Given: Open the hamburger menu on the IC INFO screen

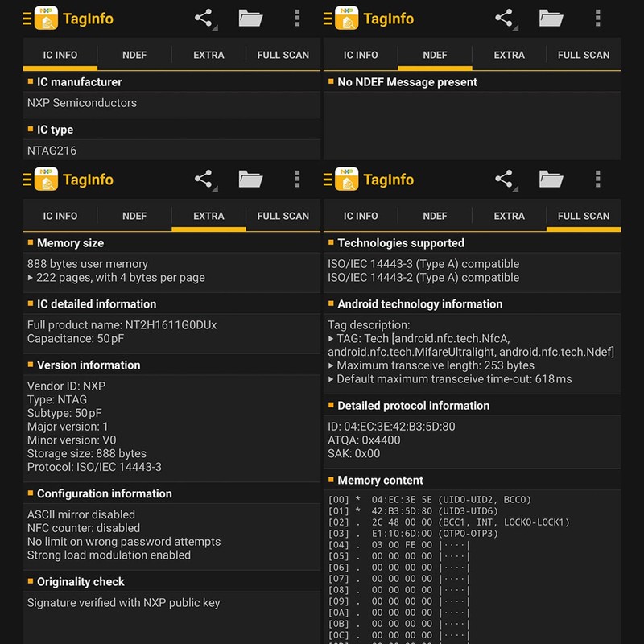Looking at the screenshot, I should point(27,19).
